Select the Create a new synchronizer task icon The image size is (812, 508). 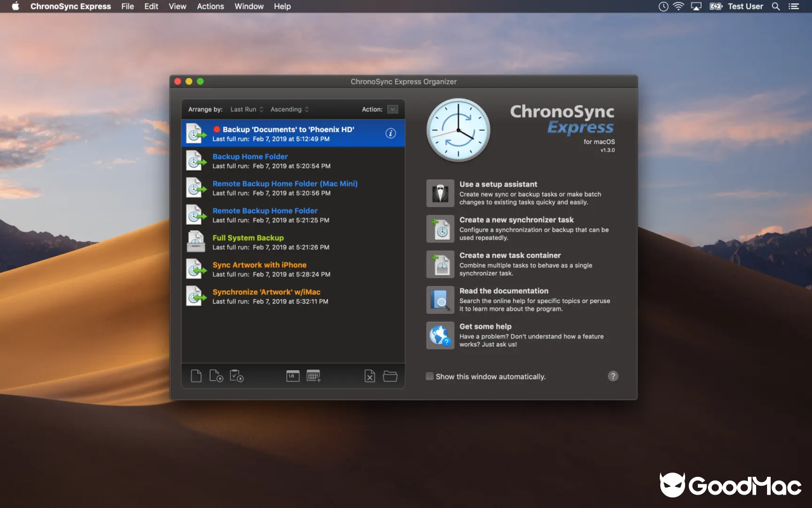[x=440, y=229]
